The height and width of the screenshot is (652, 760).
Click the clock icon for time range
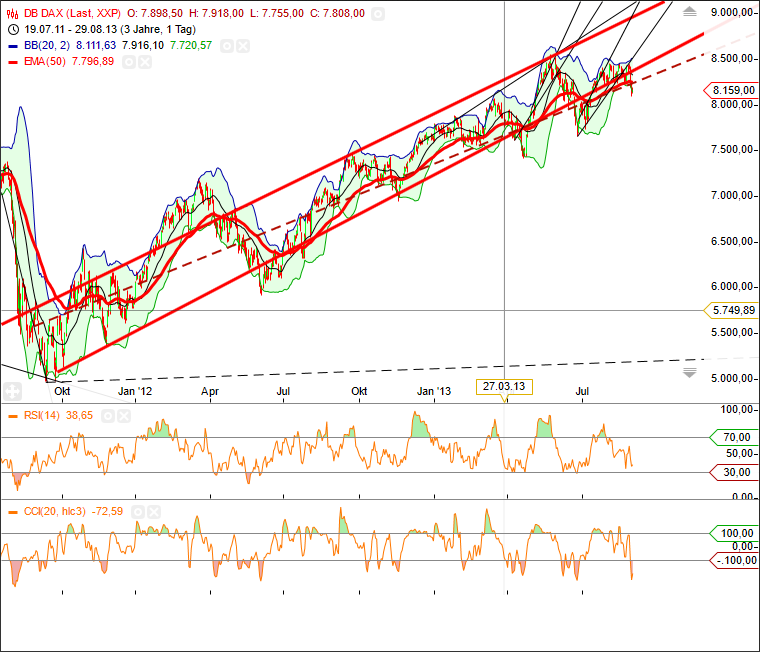pyautogui.click(x=14, y=30)
